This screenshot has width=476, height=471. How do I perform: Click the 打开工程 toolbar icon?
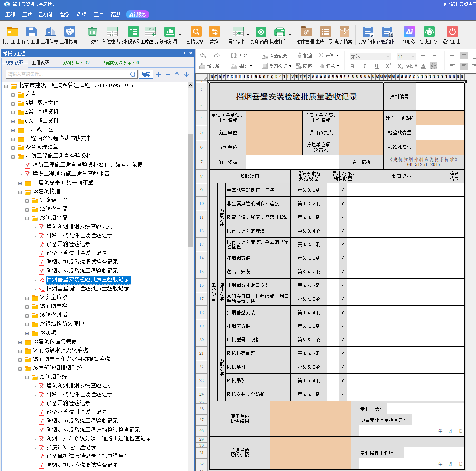(x=11, y=35)
